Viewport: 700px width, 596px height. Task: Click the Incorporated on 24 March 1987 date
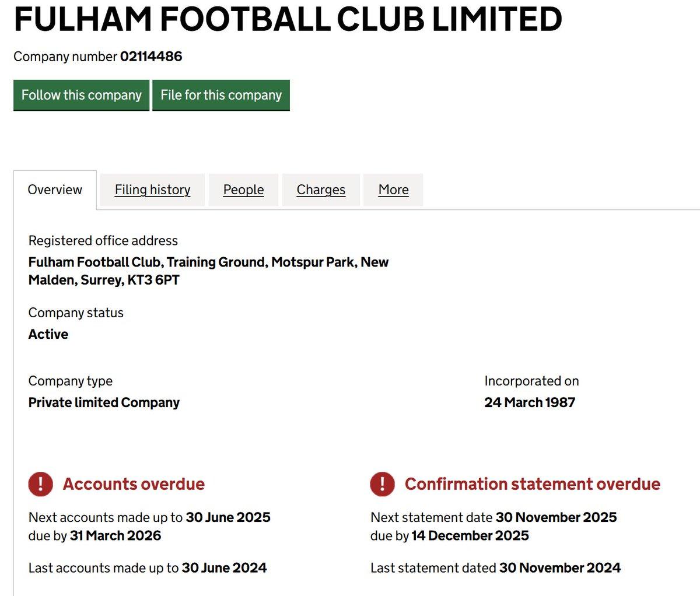pyautogui.click(x=530, y=402)
